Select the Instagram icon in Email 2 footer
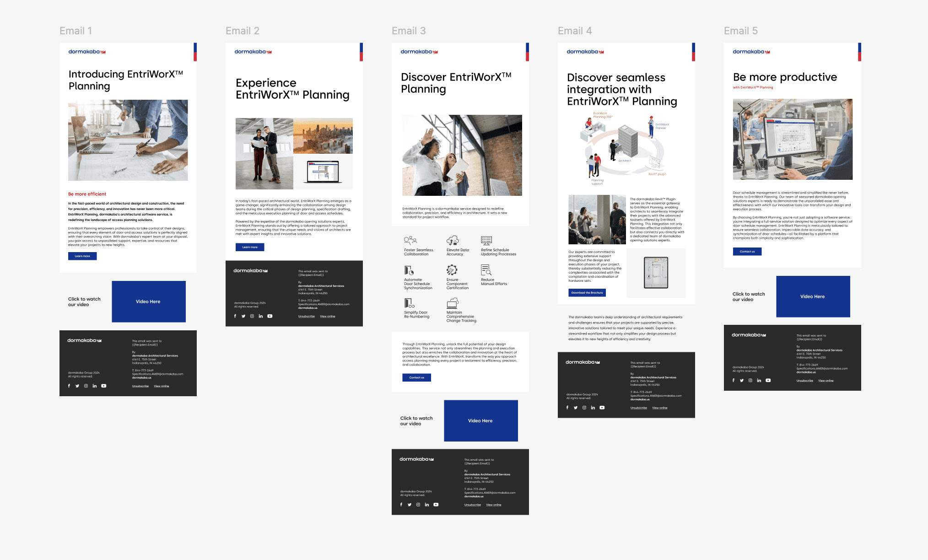Viewport: 928px width, 560px height. [x=252, y=316]
